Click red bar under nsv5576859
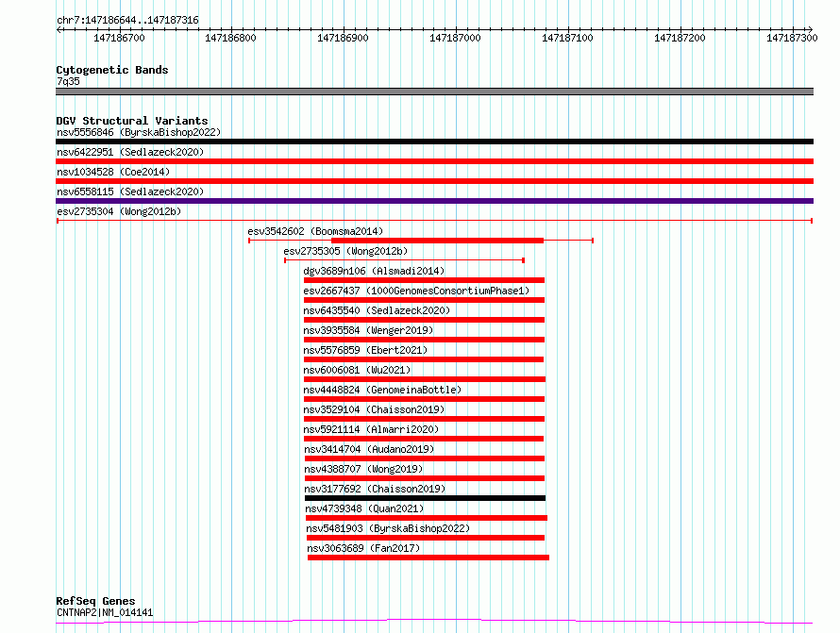 423,359
